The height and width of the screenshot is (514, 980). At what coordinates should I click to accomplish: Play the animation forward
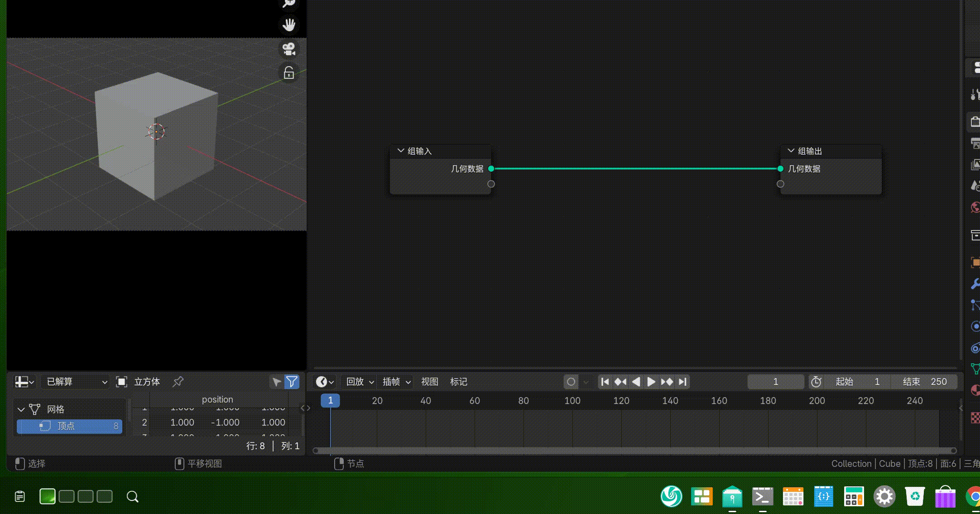coord(651,382)
